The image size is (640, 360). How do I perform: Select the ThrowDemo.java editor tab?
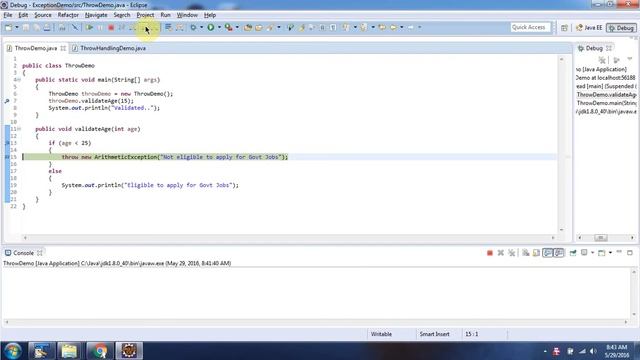(x=36, y=48)
